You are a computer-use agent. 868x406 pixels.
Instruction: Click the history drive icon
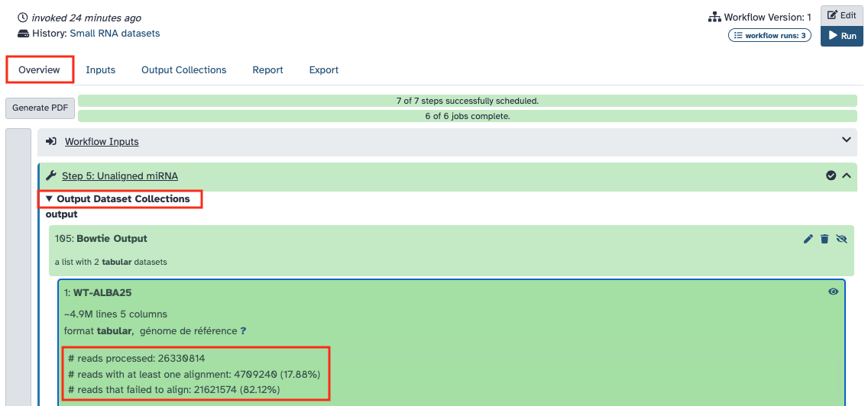point(23,33)
